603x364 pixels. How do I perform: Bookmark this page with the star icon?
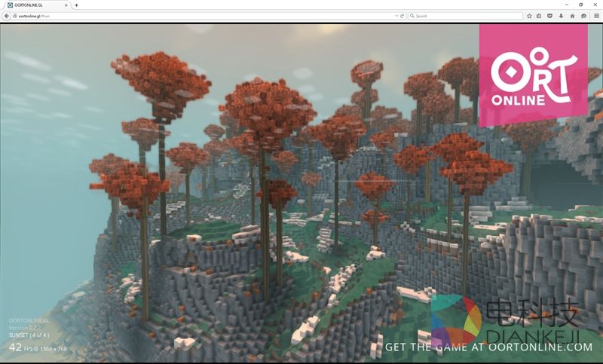pos(529,15)
